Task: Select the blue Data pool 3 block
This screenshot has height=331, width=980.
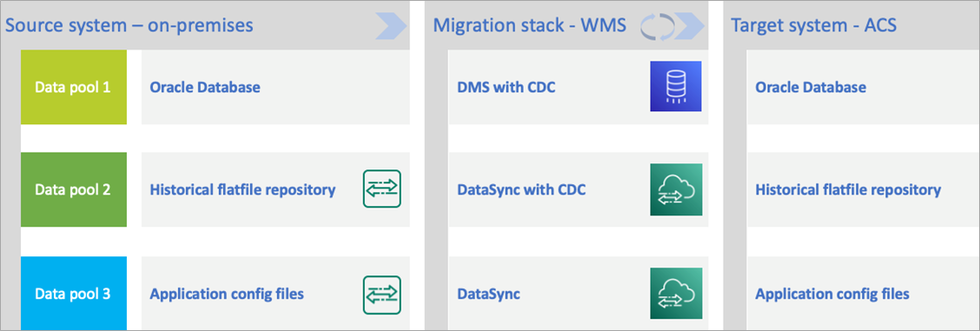Action: pos(74,294)
